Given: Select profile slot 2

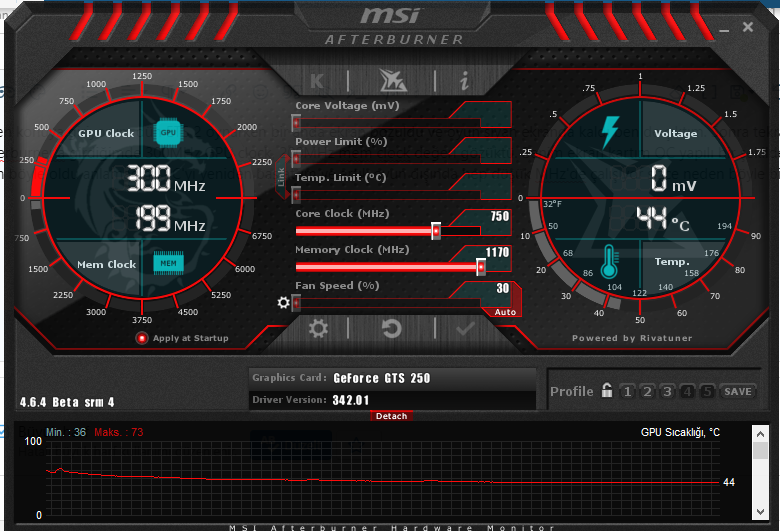Looking at the screenshot, I should click(647, 392).
